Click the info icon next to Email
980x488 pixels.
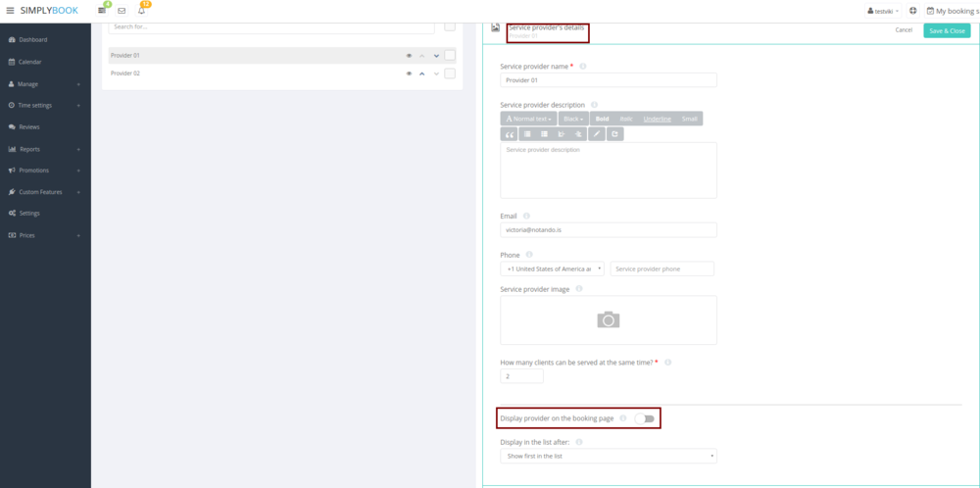pyautogui.click(x=526, y=216)
